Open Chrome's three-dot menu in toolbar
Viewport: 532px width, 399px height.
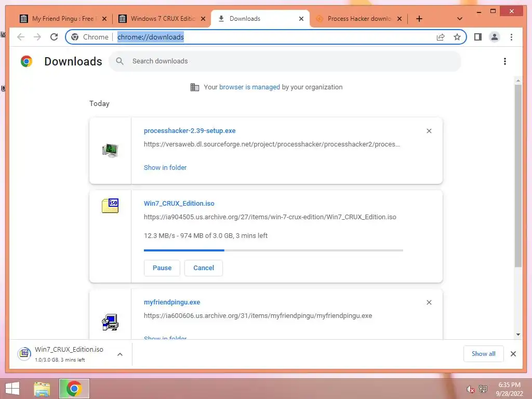(x=511, y=37)
